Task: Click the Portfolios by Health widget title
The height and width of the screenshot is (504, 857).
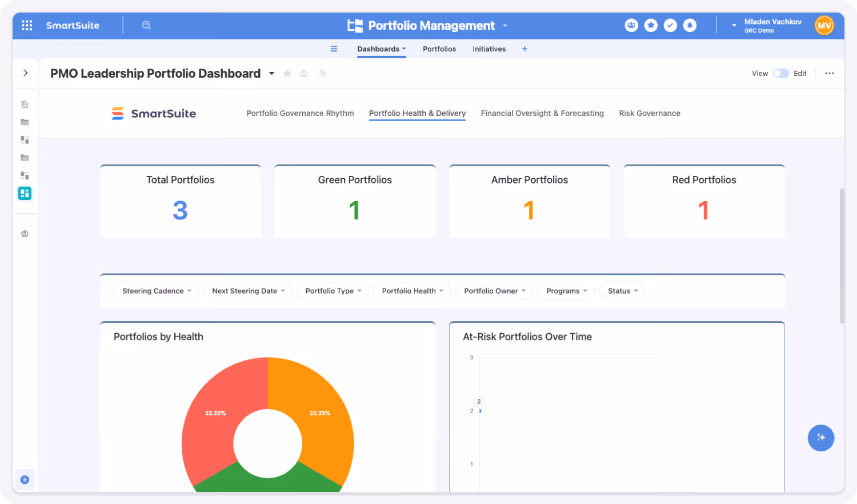Action: click(x=158, y=337)
